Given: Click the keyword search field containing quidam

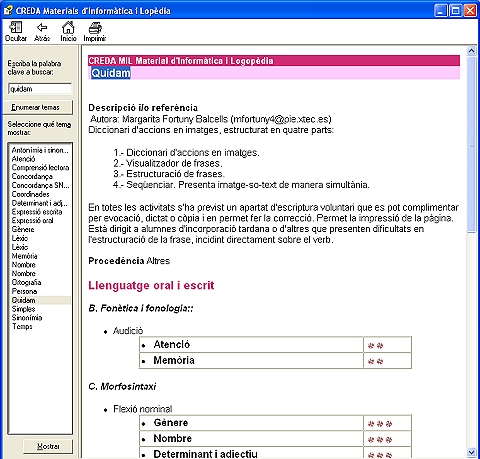Looking at the screenshot, I should [40, 89].
